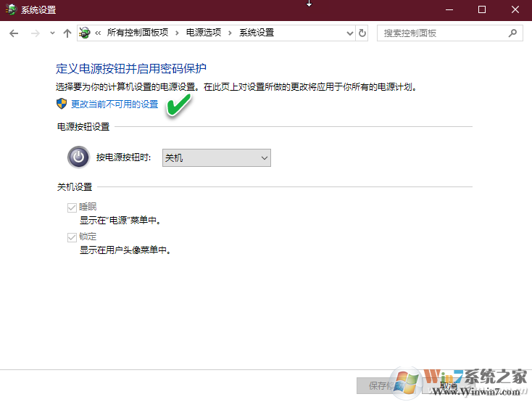Minimize the 系统设置 window
This screenshot has width=532, height=402.
click(x=449, y=10)
